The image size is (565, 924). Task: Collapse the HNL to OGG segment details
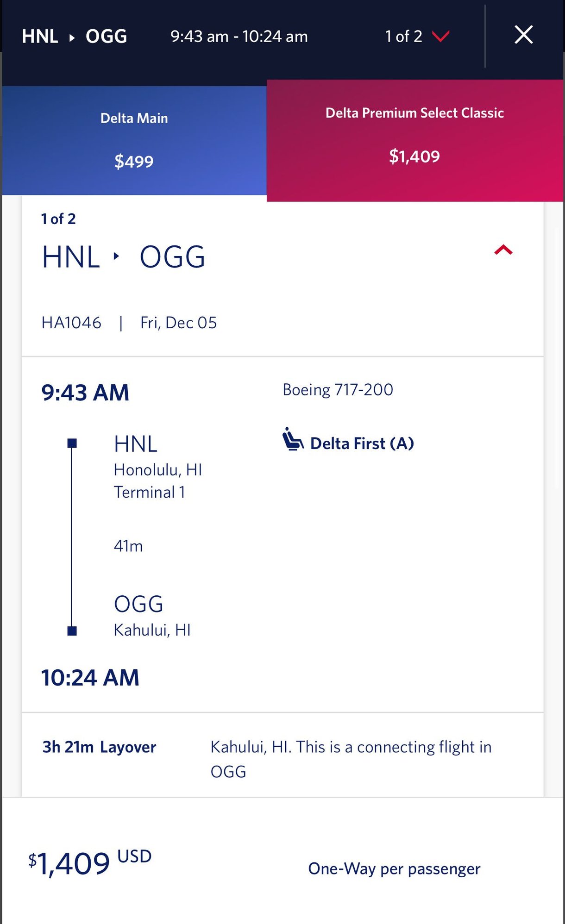(x=503, y=250)
